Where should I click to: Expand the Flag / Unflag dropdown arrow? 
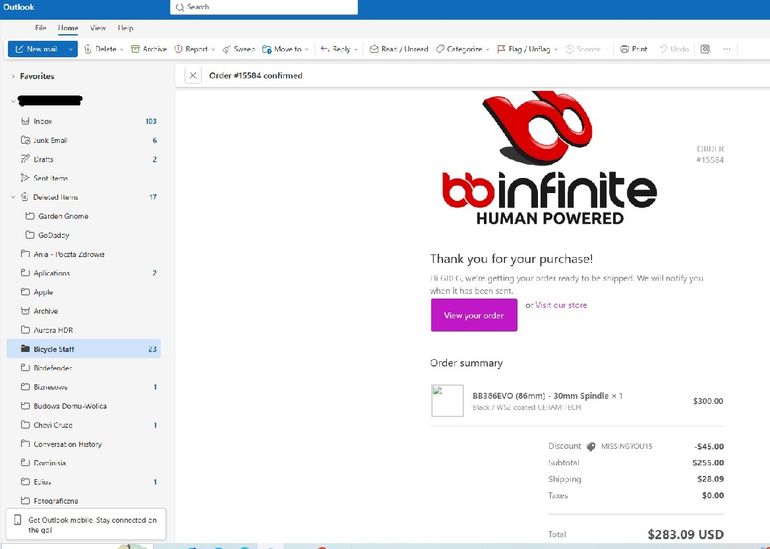click(x=556, y=49)
